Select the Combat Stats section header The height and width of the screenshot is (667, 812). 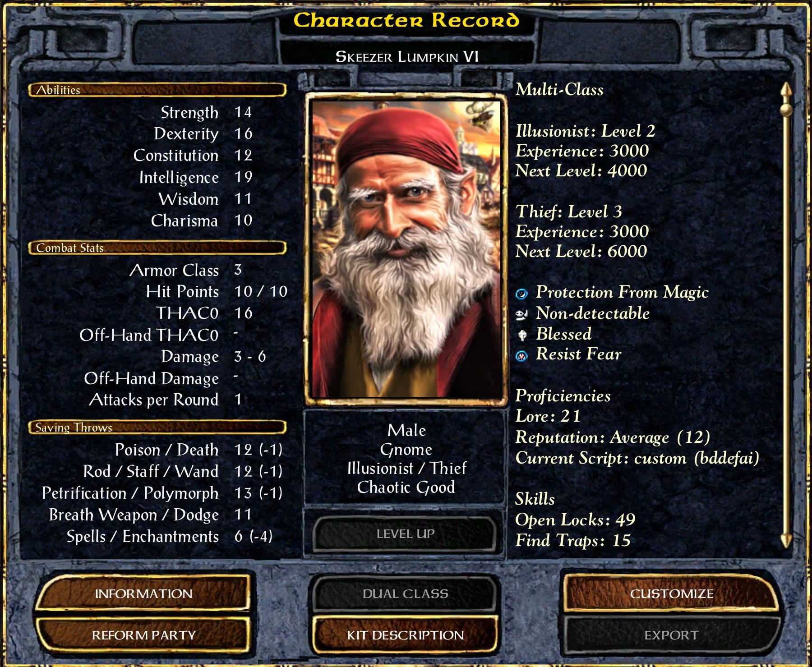point(157,248)
